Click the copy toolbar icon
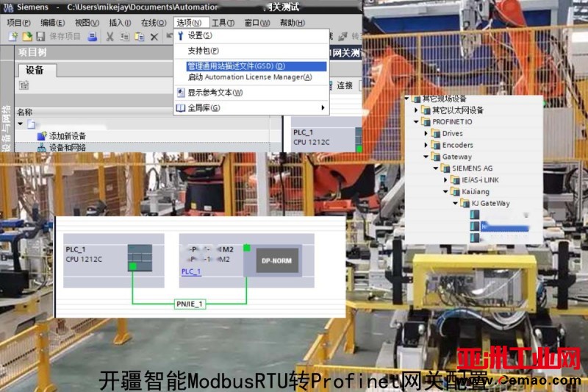Screen dimensions: 588x392 (x=124, y=37)
